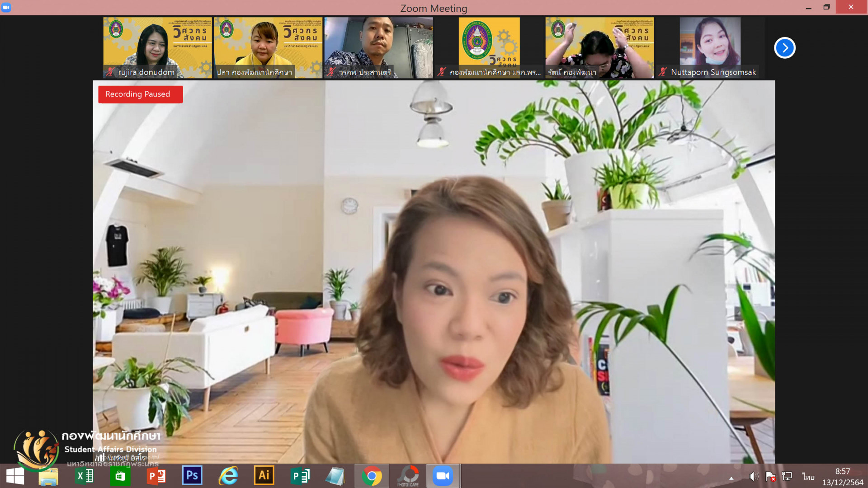Launch PowerPoint from the taskbar

pos(156,476)
